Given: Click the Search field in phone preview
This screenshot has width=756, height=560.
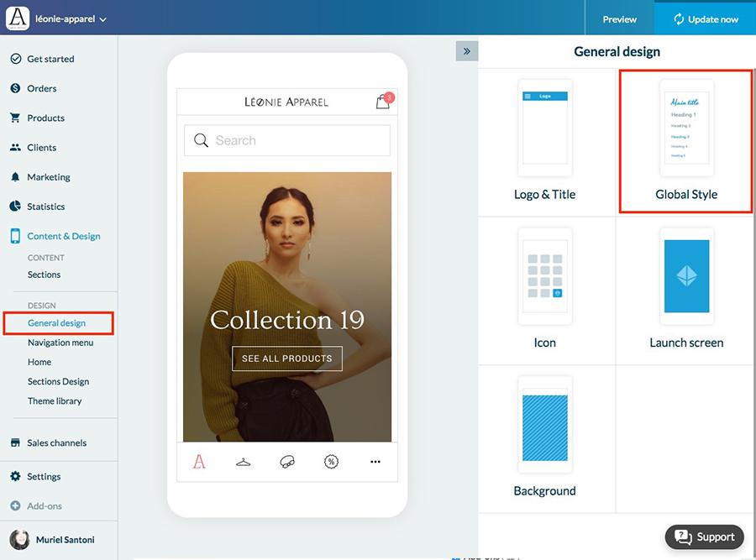Looking at the screenshot, I should tap(287, 141).
